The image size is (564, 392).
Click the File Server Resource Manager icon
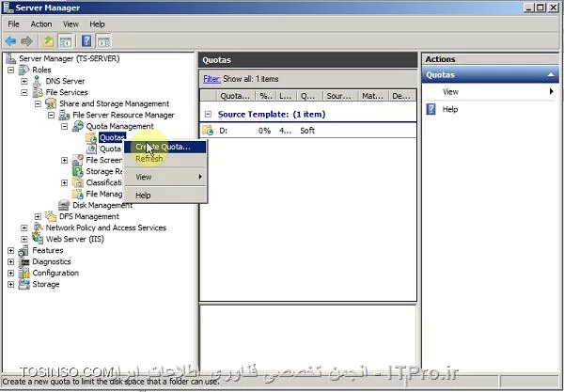pos(64,115)
